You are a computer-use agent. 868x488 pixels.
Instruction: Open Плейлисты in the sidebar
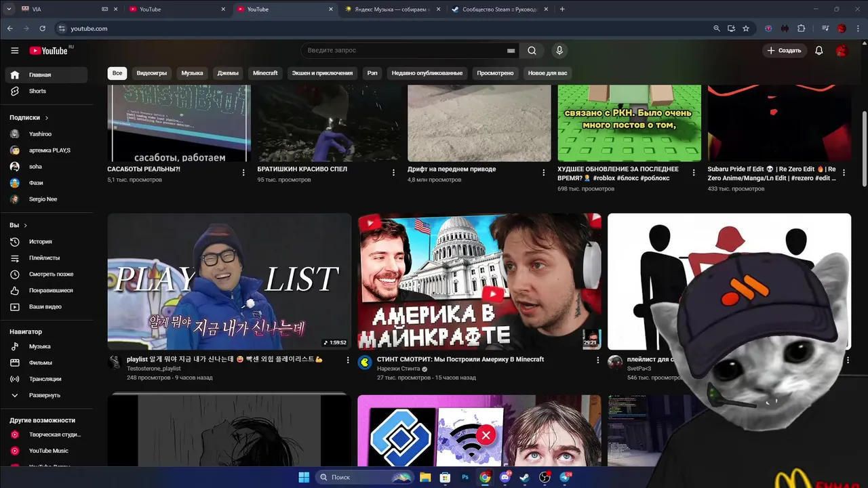(46, 258)
